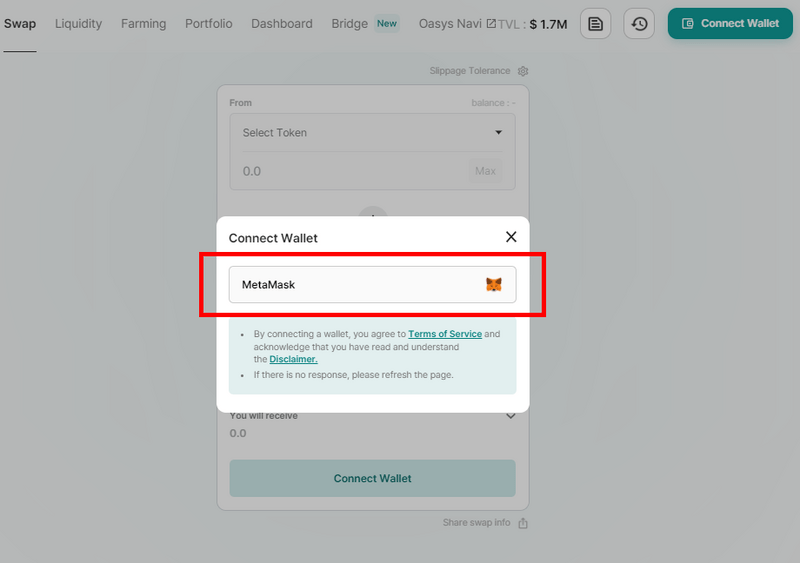Click the Share swap info icon
800x563 pixels.
pyautogui.click(x=523, y=523)
